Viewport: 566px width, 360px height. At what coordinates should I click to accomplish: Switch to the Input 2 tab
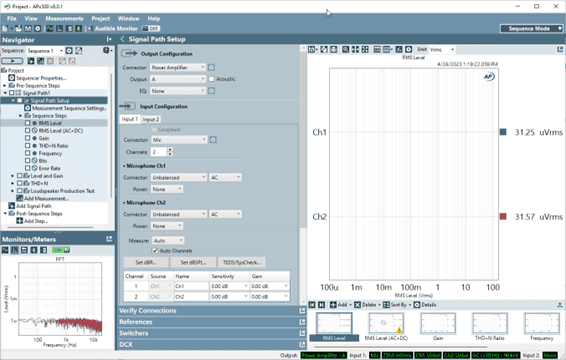(x=151, y=119)
